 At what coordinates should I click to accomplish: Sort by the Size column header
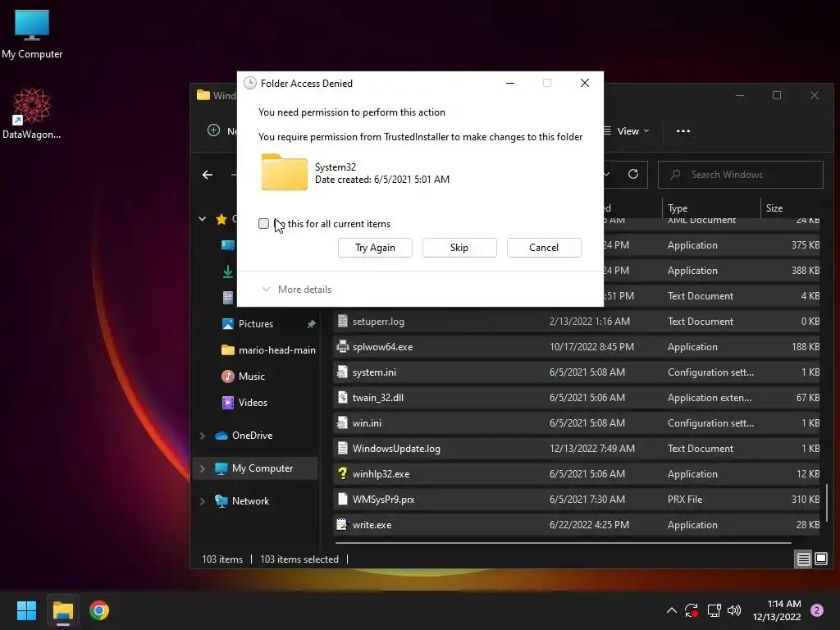(x=774, y=208)
